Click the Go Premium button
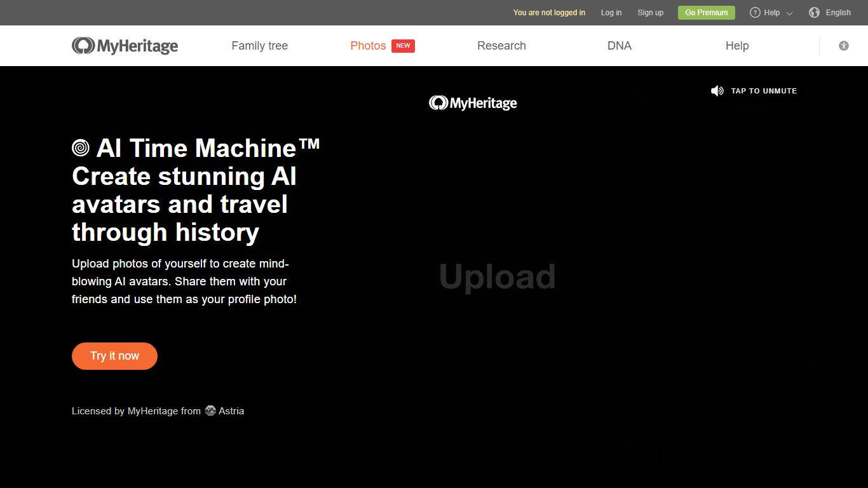The height and width of the screenshot is (488, 868). pyautogui.click(x=706, y=12)
